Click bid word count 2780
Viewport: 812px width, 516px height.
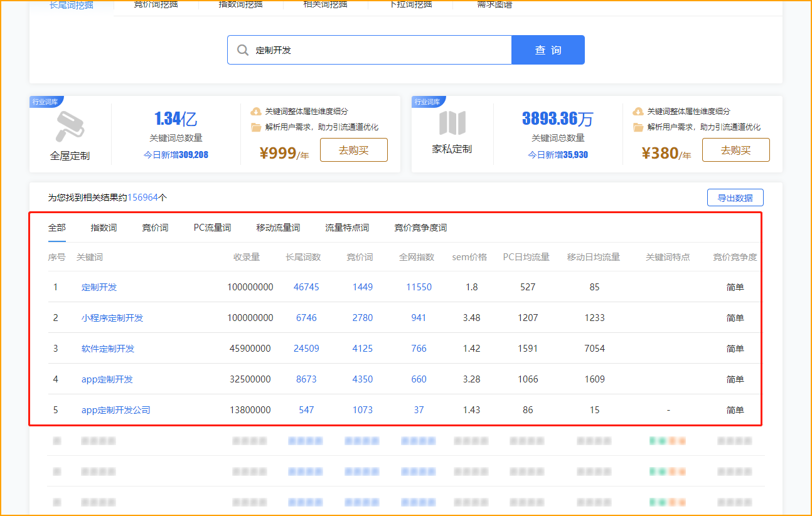tap(363, 318)
